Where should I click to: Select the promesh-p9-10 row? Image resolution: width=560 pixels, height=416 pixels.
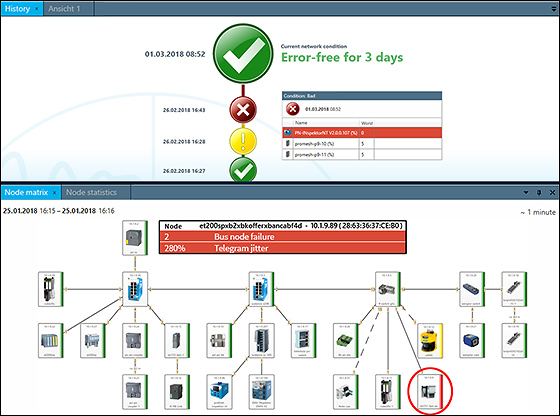click(362, 144)
